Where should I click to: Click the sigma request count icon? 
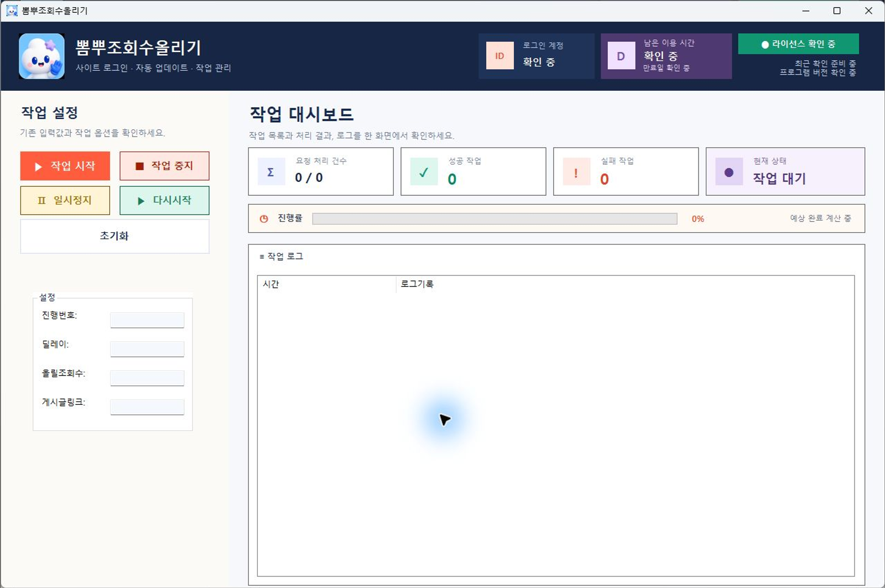pos(271,171)
